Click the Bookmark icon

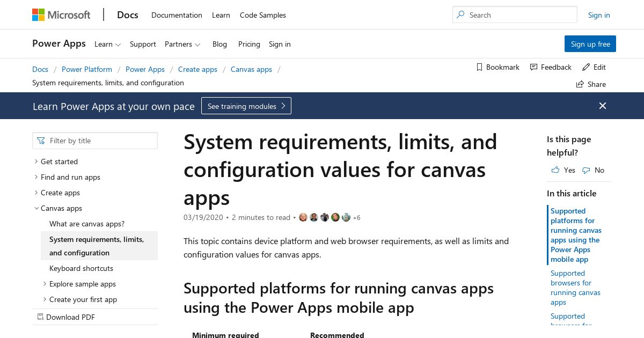click(479, 67)
